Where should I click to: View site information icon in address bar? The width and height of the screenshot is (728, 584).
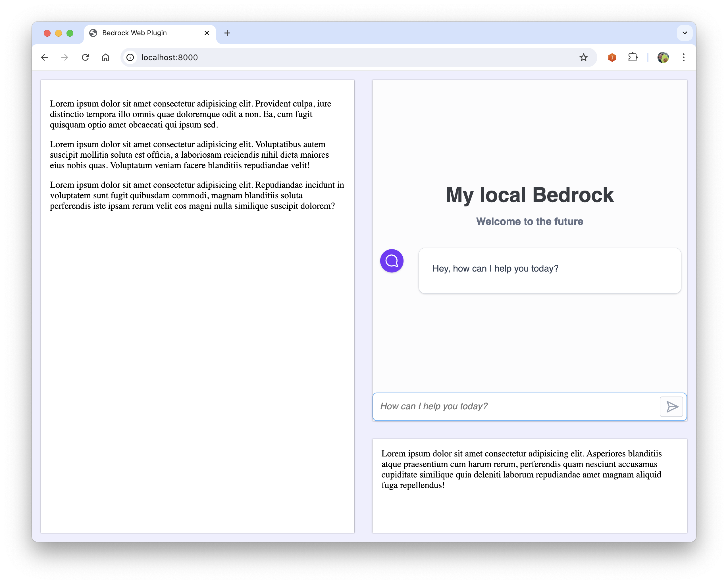coord(130,57)
